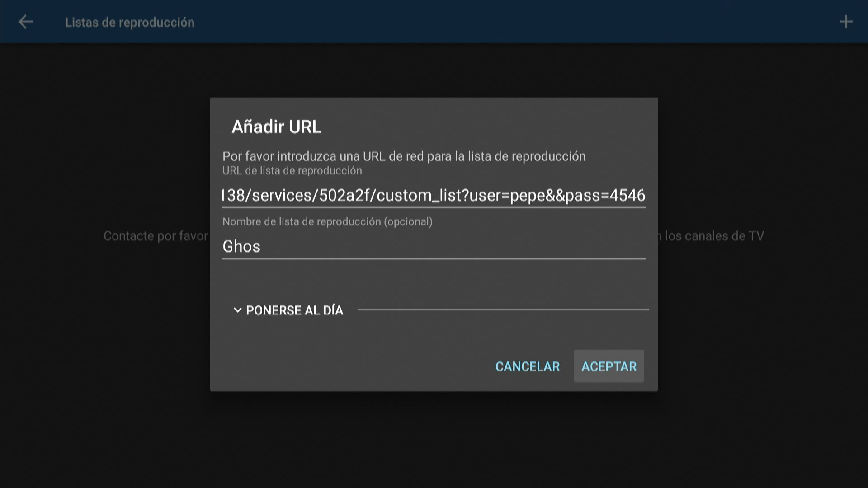Expand the chevron beside PONERSE AL DÍA

pyautogui.click(x=237, y=310)
